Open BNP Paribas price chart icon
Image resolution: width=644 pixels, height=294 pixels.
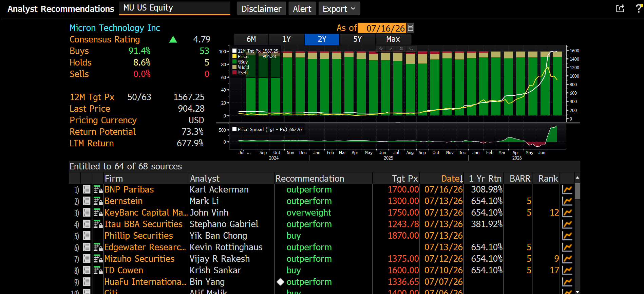click(x=567, y=189)
